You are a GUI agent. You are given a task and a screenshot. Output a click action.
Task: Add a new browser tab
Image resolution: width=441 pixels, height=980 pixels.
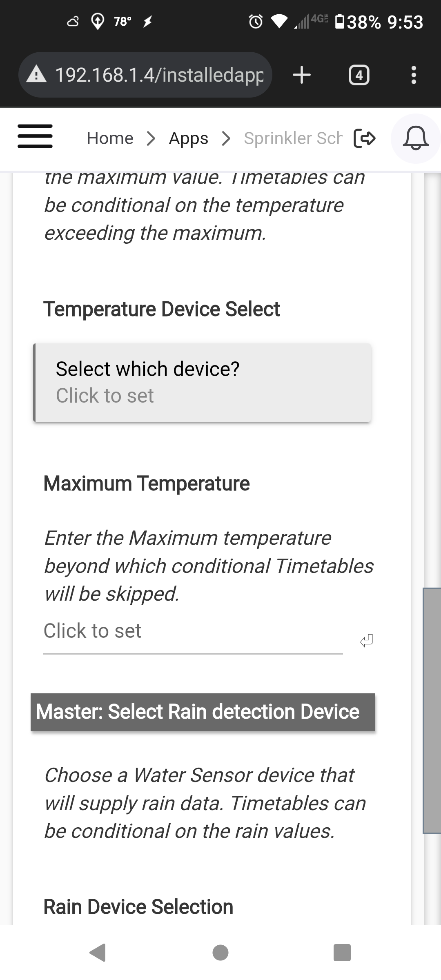tap(302, 75)
